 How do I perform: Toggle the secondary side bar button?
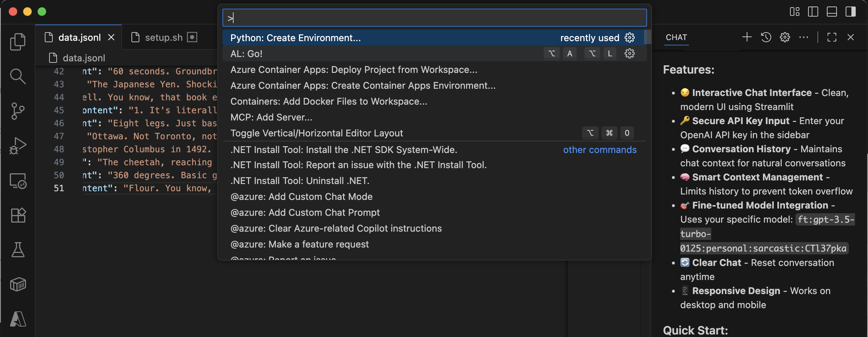pos(850,12)
